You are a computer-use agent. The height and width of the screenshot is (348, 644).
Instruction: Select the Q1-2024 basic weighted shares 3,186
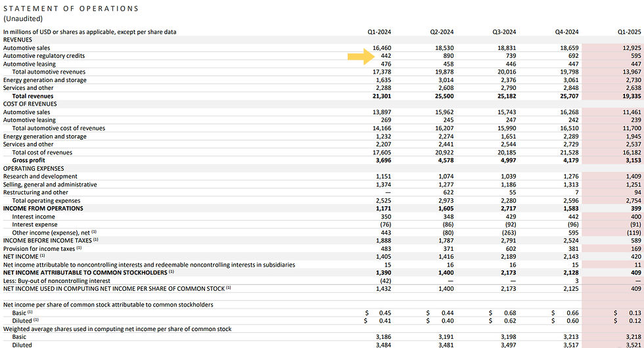384,337
